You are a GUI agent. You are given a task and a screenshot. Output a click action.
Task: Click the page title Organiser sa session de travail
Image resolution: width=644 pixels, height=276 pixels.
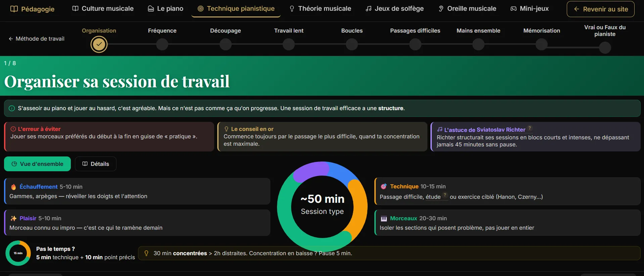click(117, 82)
